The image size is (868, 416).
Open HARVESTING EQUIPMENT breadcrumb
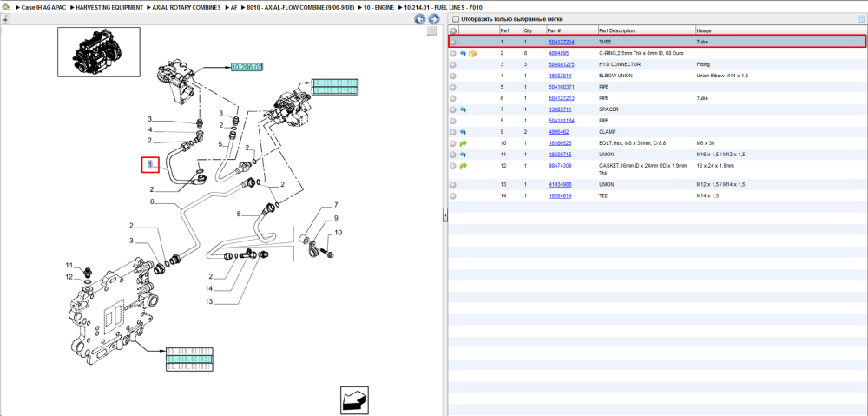coord(108,8)
